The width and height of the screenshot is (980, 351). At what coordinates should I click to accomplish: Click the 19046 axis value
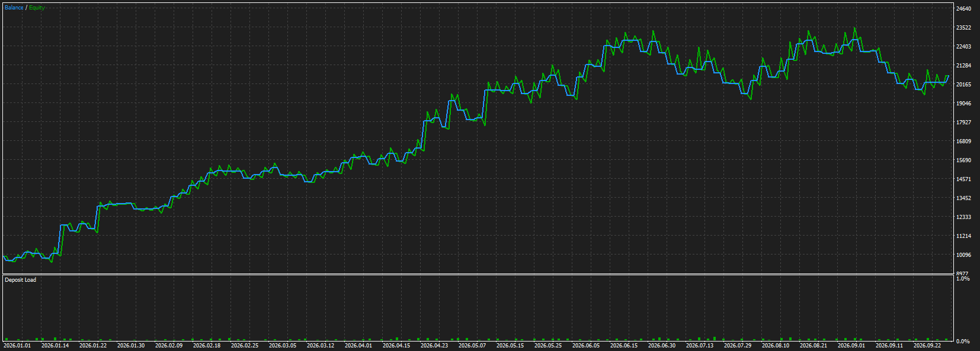coord(963,104)
